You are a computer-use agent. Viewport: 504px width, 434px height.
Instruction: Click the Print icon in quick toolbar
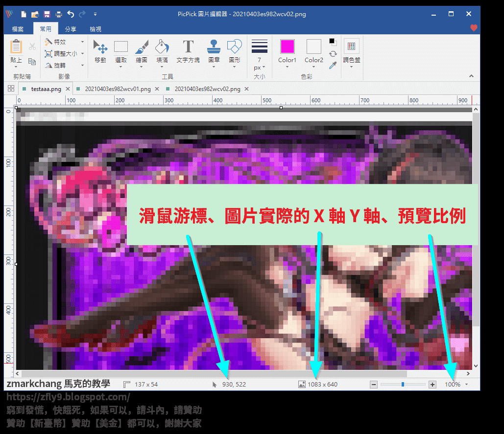click(x=58, y=14)
